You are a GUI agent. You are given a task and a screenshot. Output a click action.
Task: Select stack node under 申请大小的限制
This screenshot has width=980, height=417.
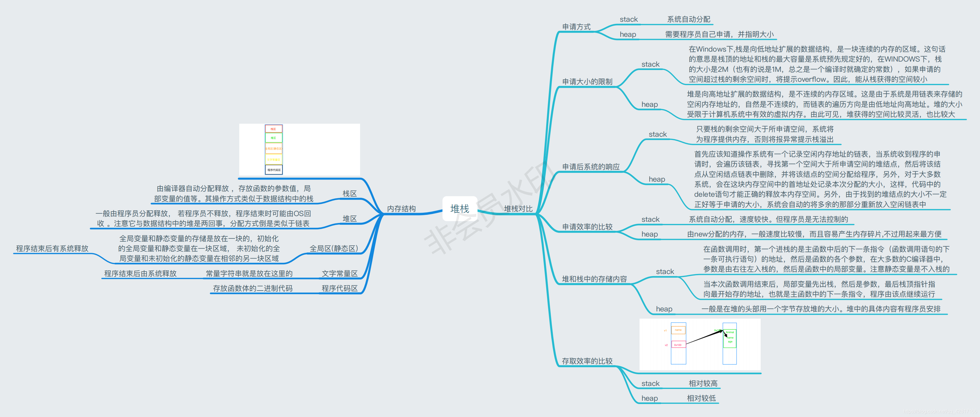pyautogui.click(x=650, y=64)
